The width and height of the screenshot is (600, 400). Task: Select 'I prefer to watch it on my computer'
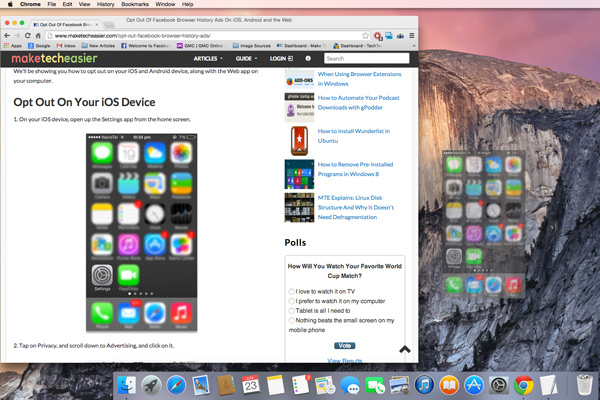[x=292, y=301]
